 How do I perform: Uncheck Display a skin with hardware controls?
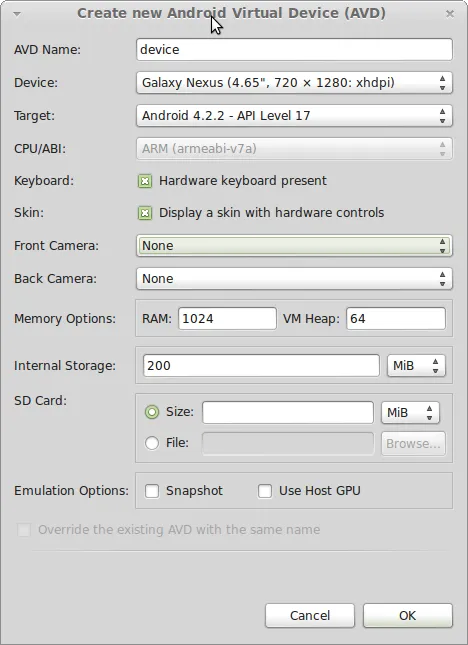tap(145, 213)
